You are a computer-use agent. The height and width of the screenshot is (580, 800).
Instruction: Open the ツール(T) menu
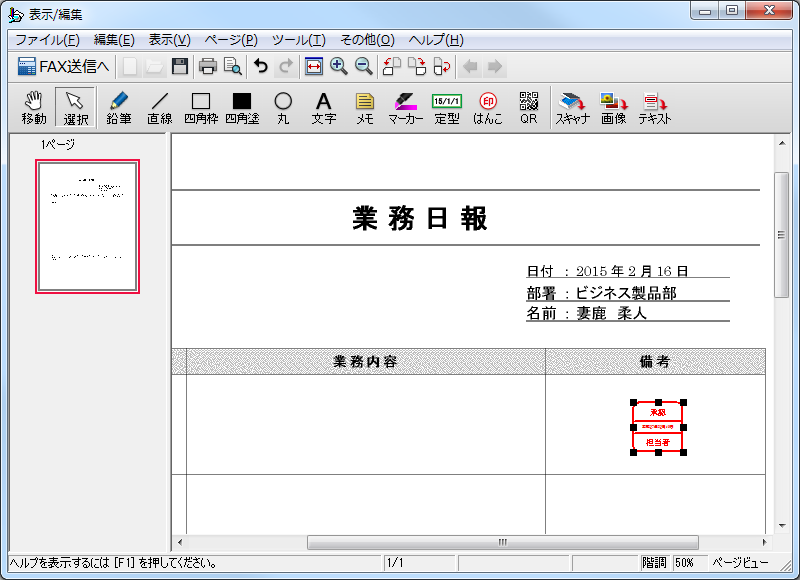point(298,40)
